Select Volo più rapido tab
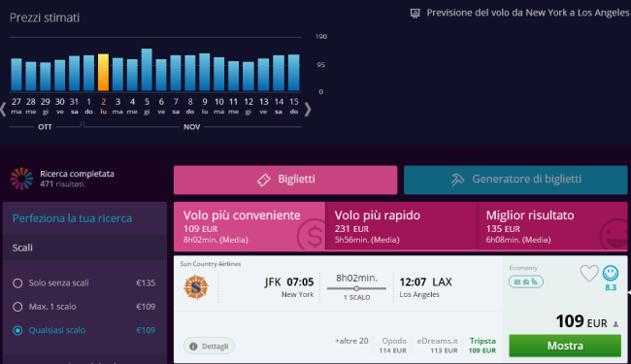This screenshot has height=364, width=631. point(401,226)
